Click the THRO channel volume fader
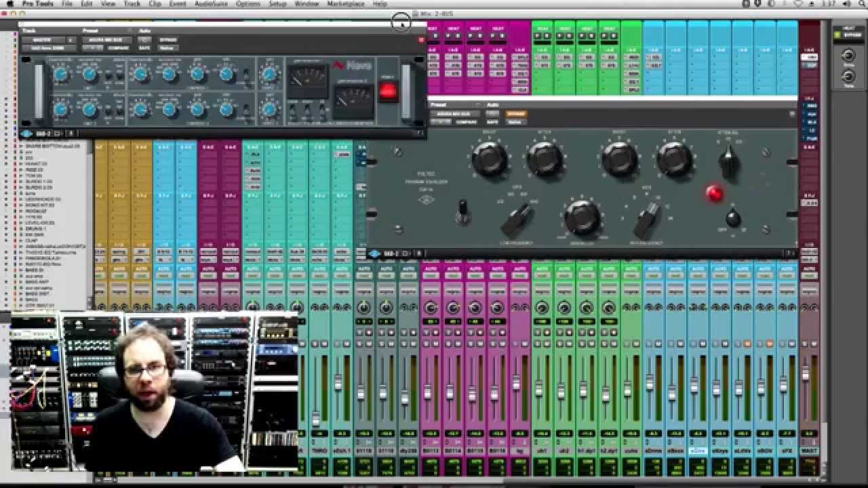 coord(315,418)
